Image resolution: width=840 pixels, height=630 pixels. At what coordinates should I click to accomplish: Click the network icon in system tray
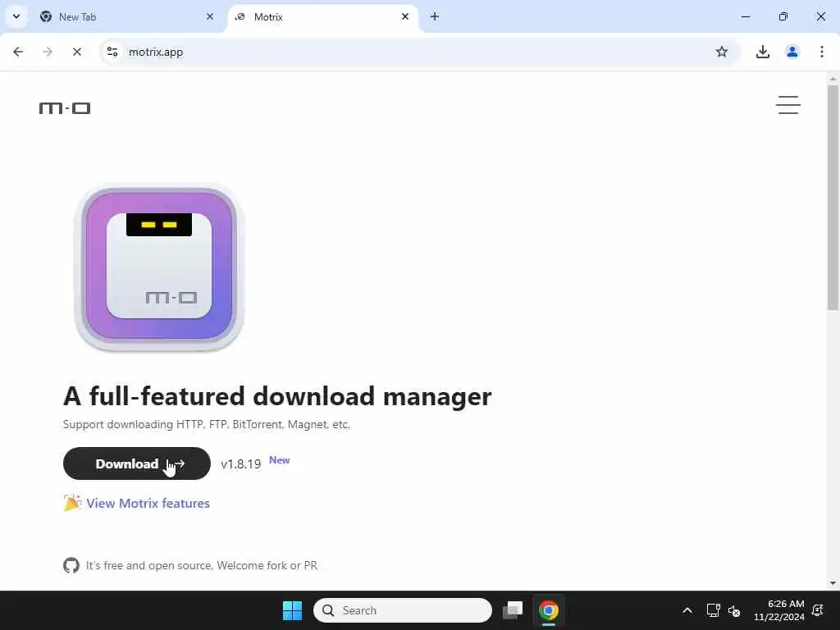point(713,610)
